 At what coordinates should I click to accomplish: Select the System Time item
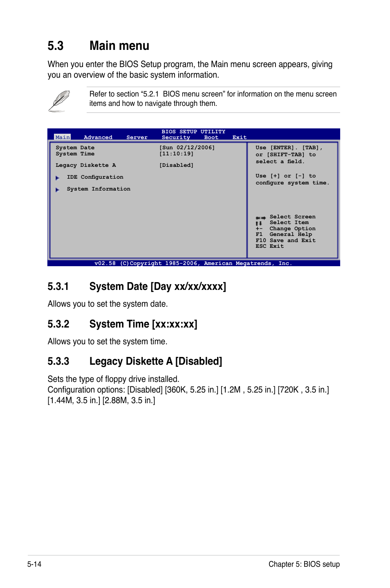point(75,154)
